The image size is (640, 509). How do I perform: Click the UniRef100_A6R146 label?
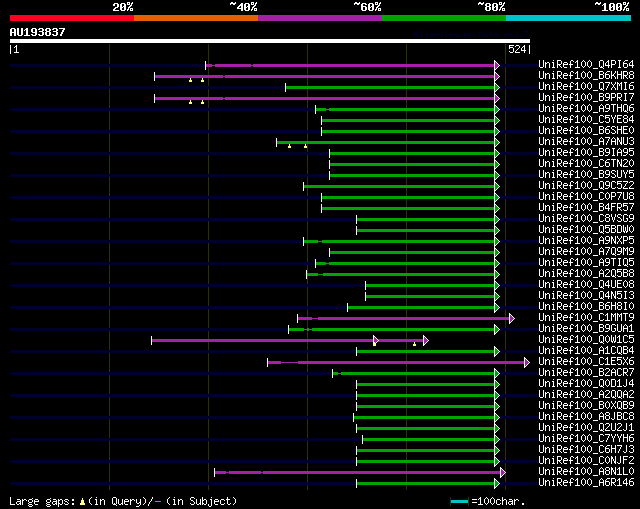586,483
